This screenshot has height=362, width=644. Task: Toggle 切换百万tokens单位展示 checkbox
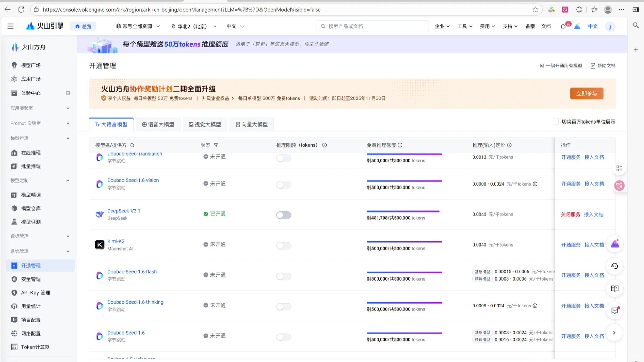(556, 122)
